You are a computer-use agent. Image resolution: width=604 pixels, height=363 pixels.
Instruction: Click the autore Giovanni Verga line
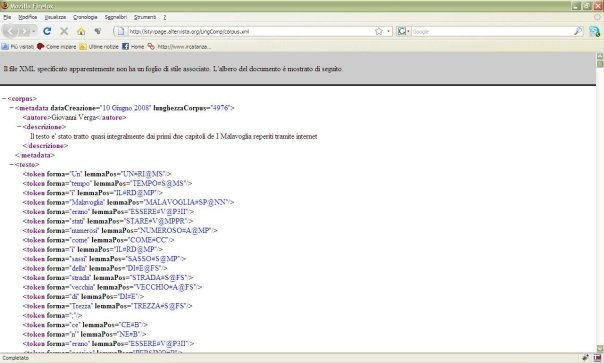74,118
